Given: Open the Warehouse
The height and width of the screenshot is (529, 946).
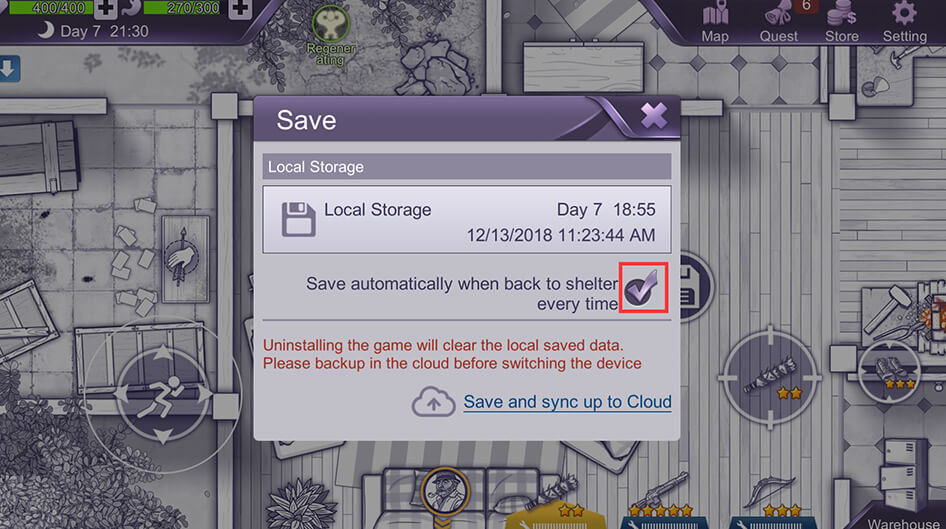Looking at the screenshot, I should click(x=903, y=522).
